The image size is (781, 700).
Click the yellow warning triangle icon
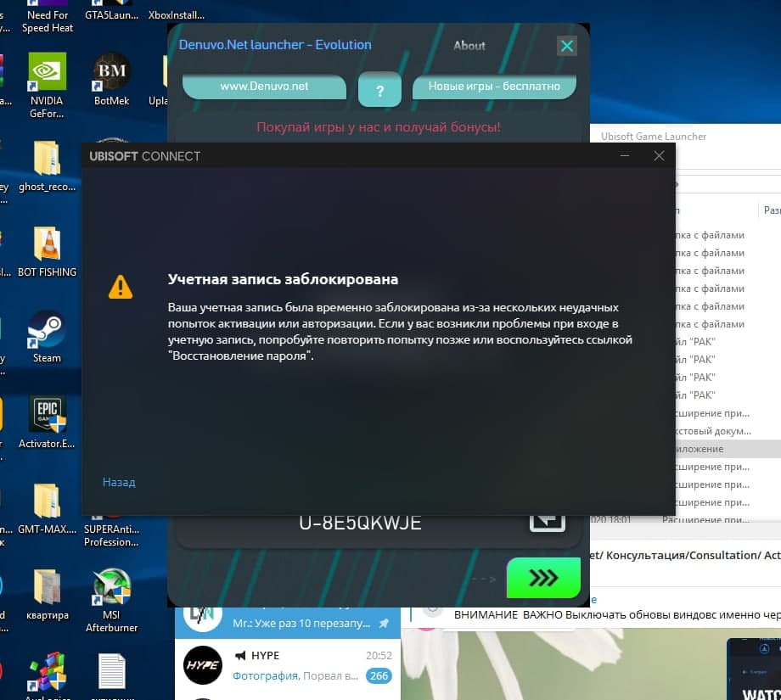[121, 287]
